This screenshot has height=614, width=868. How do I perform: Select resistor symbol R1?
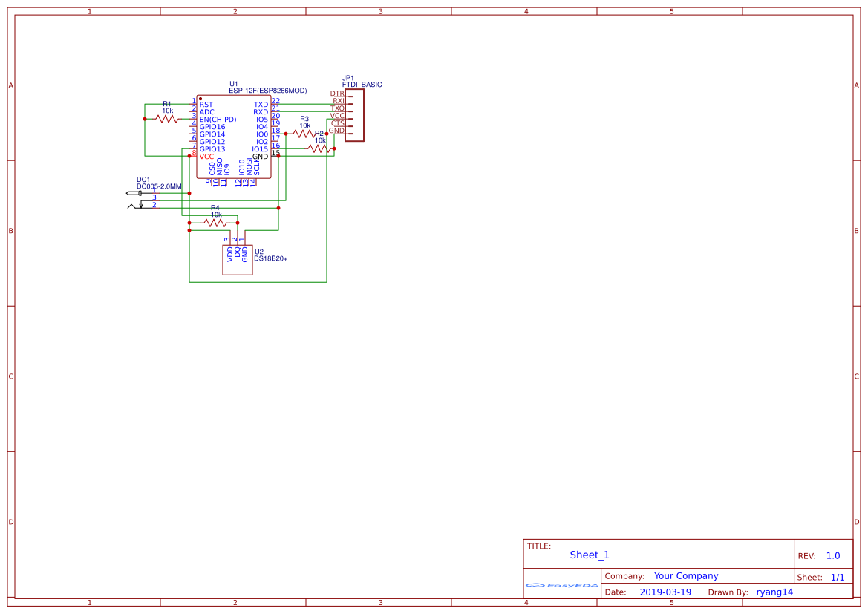(x=166, y=118)
